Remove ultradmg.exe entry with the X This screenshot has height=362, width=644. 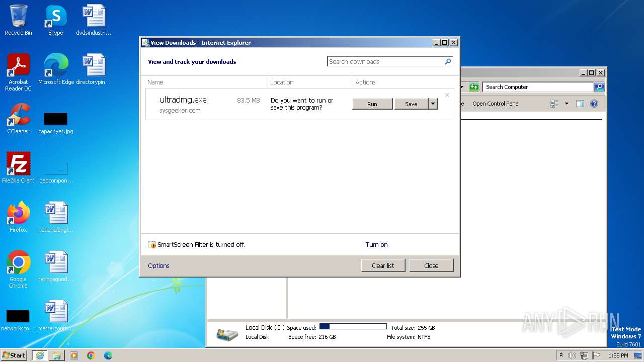click(447, 95)
